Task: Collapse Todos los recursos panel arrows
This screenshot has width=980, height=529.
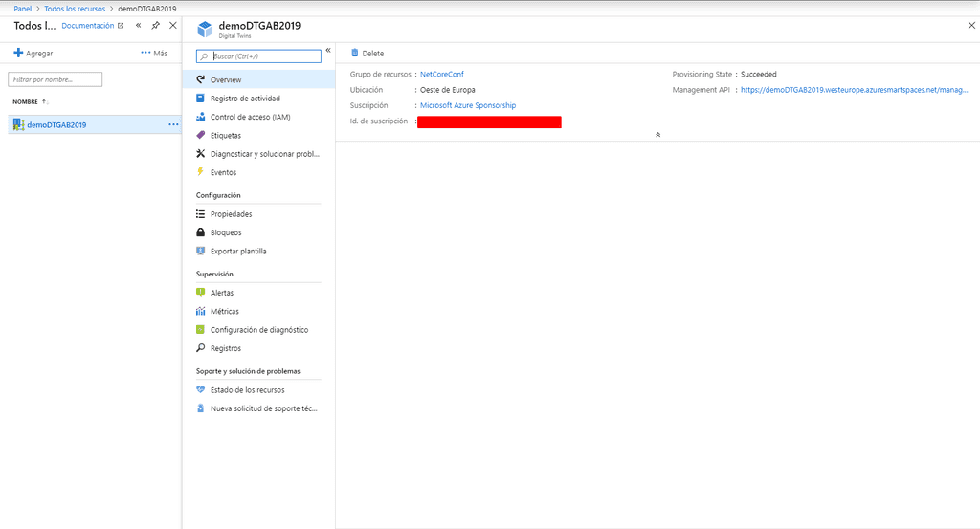Action: coord(138,26)
